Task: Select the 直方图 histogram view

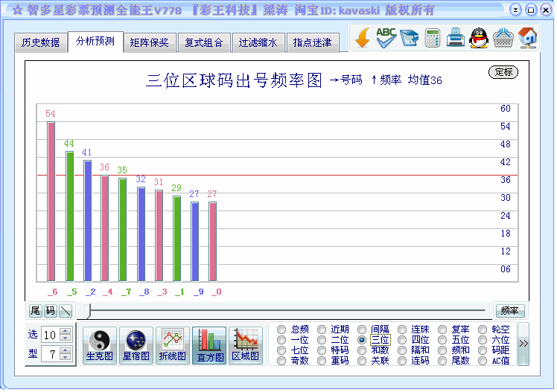Action: pyautogui.click(x=209, y=346)
